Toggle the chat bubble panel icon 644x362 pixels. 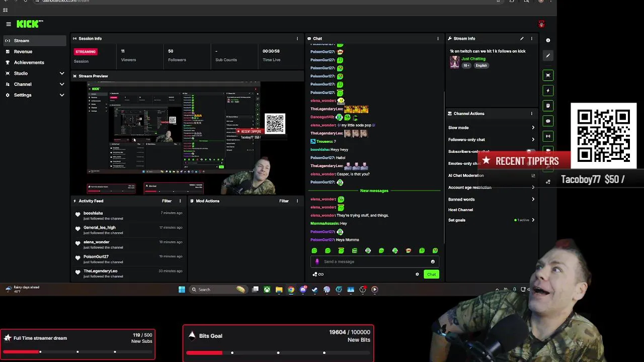tap(548, 121)
